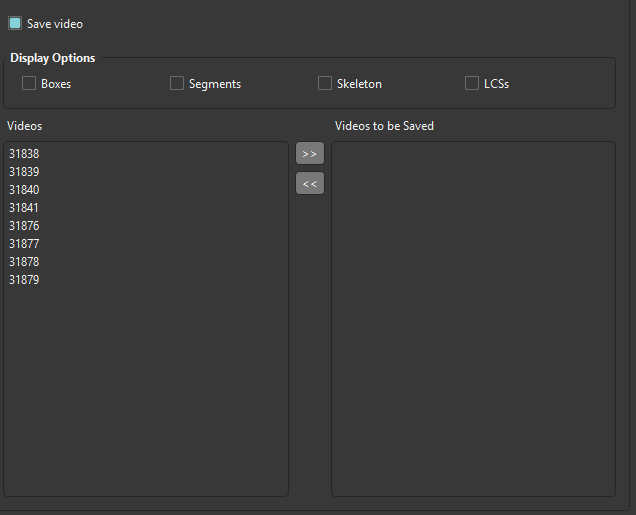
Task: Toggle the Skeleton checkbox
Action: pyautogui.click(x=325, y=83)
